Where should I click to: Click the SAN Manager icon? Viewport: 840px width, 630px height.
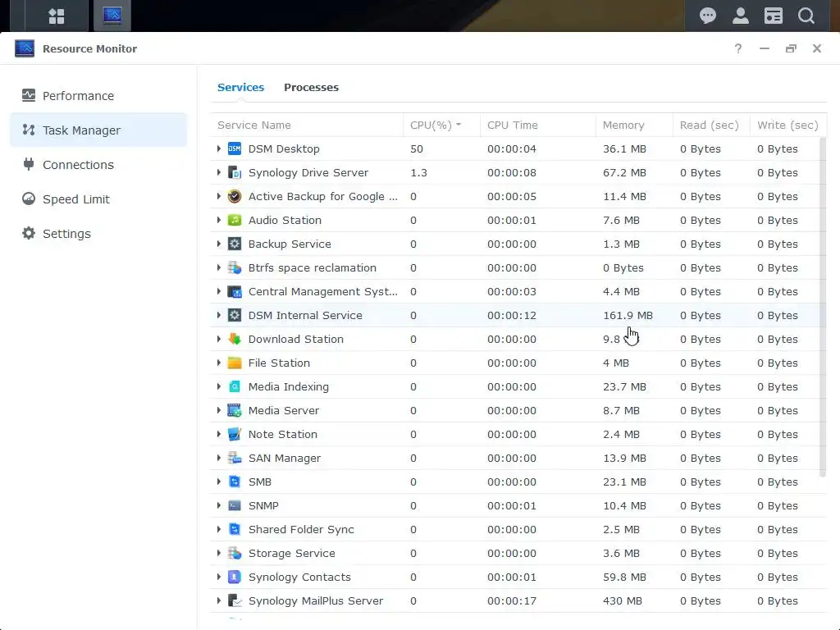pos(235,458)
